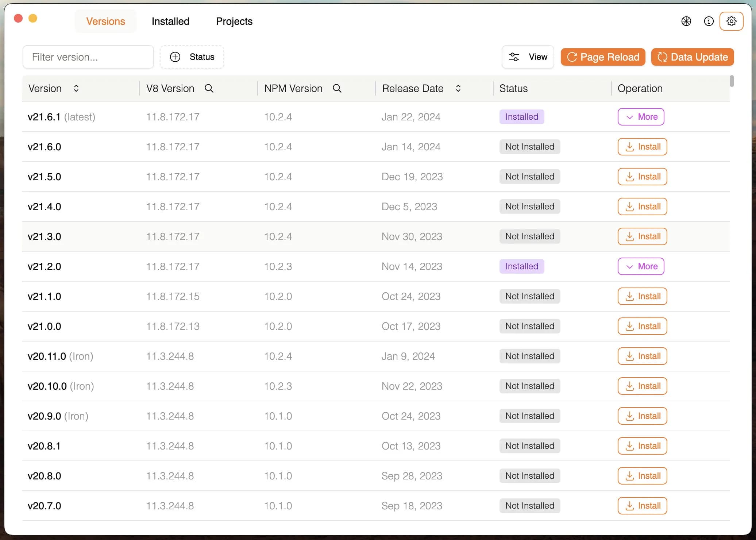Click the Filter version input field
Viewport: 756px width, 540px height.
tap(88, 57)
